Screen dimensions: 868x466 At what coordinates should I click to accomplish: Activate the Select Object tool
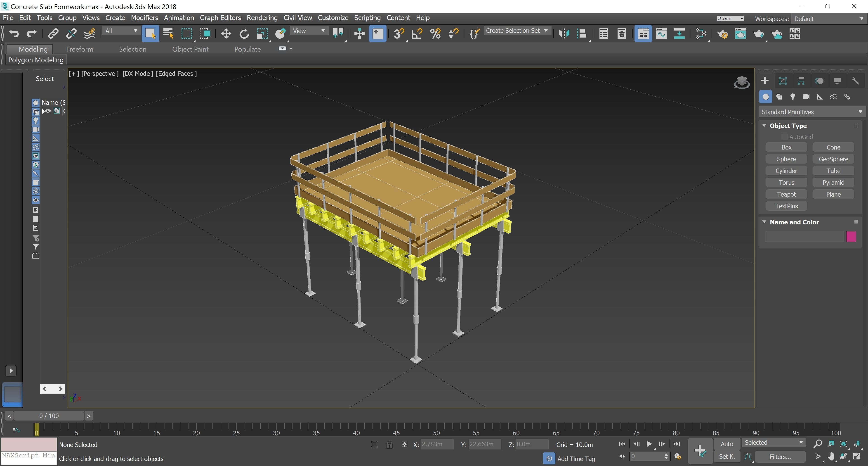(x=150, y=33)
